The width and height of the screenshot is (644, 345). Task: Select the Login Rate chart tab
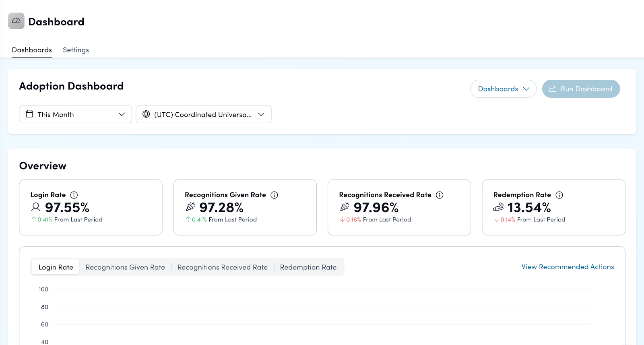coord(56,267)
